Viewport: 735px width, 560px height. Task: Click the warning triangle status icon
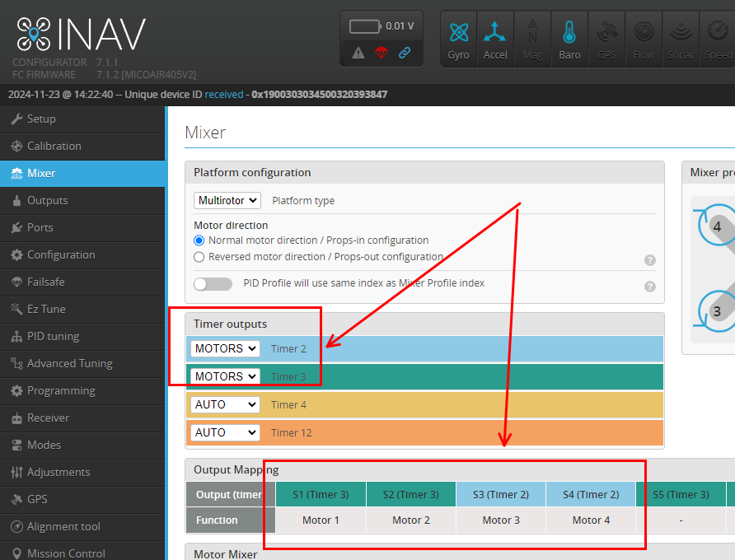click(358, 53)
